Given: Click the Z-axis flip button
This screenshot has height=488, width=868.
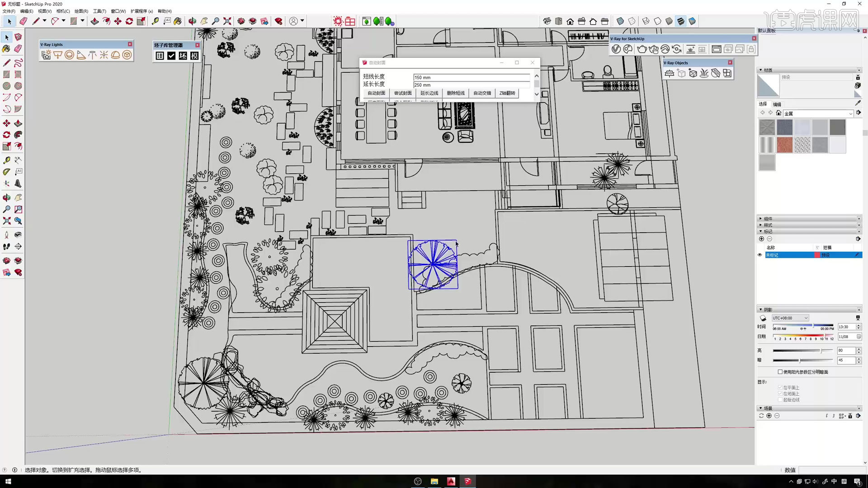Looking at the screenshot, I should click(x=507, y=93).
